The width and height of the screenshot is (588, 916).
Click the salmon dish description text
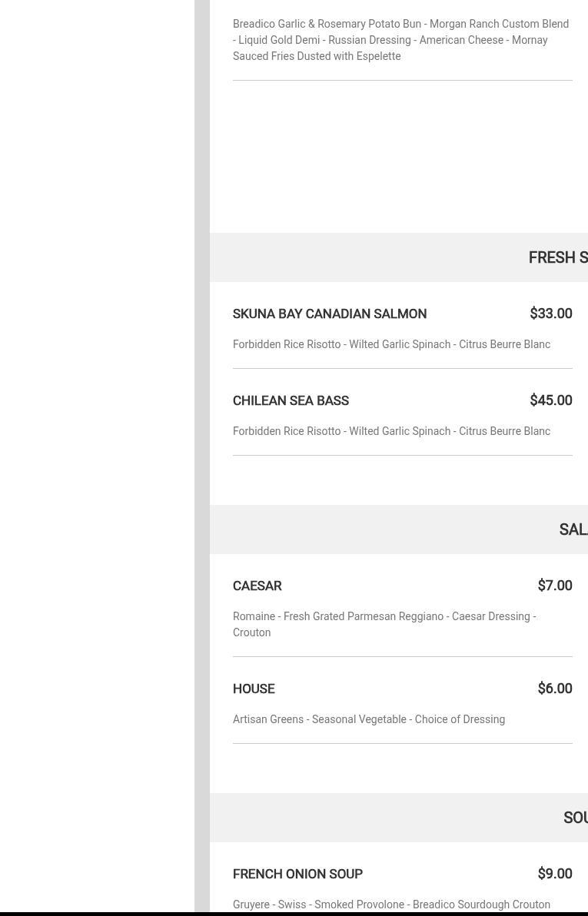391,344
